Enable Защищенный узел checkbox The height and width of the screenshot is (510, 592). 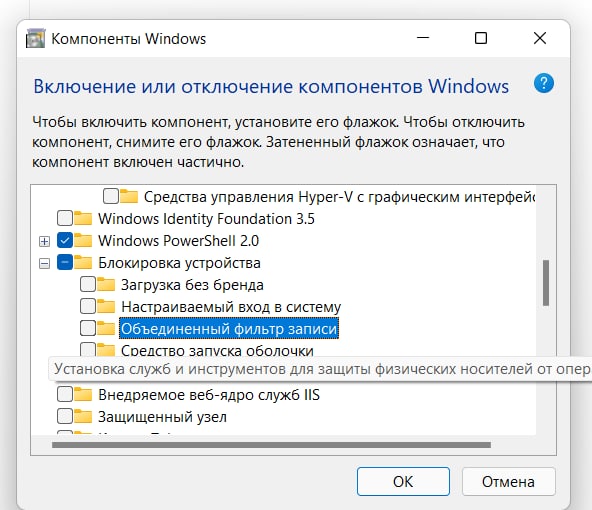pyautogui.click(x=65, y=416)
